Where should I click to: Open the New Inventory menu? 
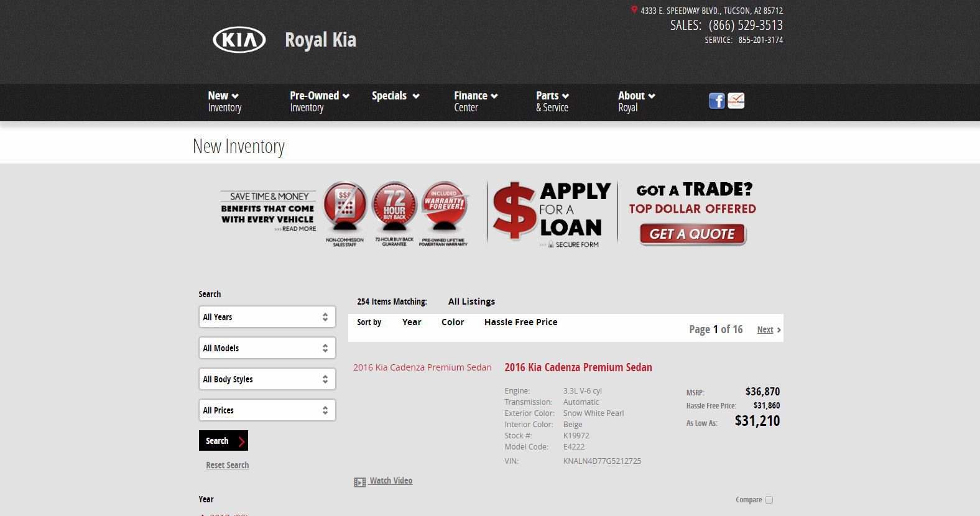point(224,101)
